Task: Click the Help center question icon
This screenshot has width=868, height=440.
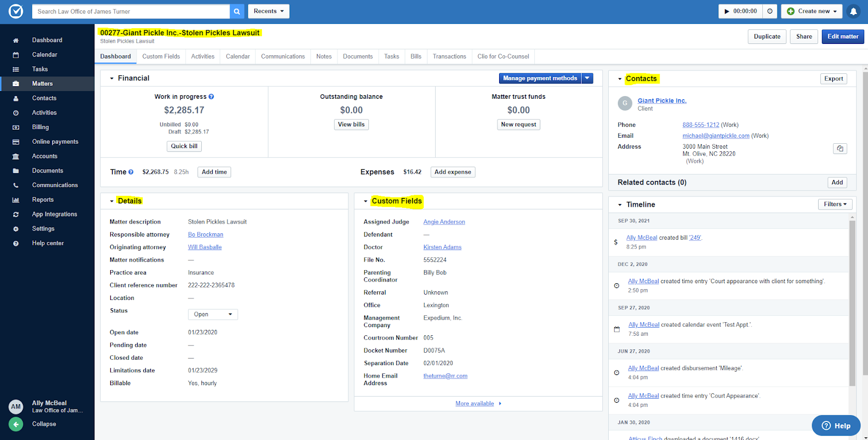Action: point(16,243)
